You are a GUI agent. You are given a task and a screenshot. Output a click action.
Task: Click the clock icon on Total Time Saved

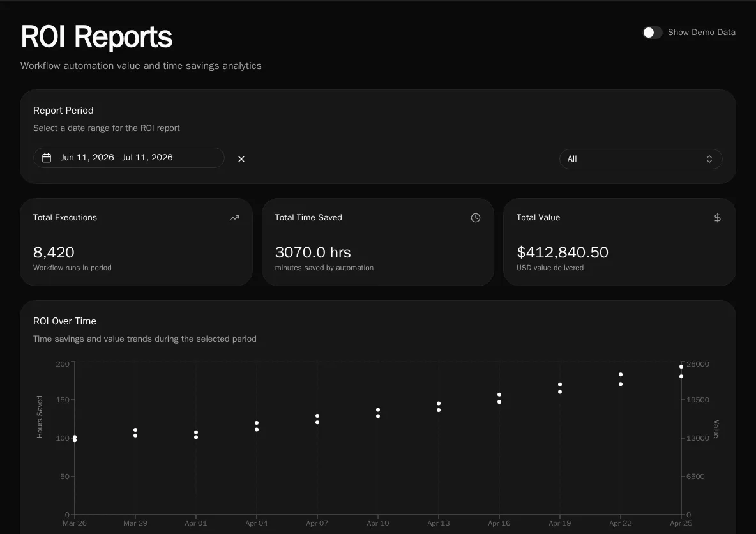click(476, 218)
